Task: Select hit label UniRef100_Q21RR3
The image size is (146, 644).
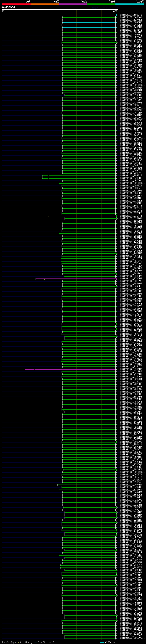Action: [x=131, y=372]
